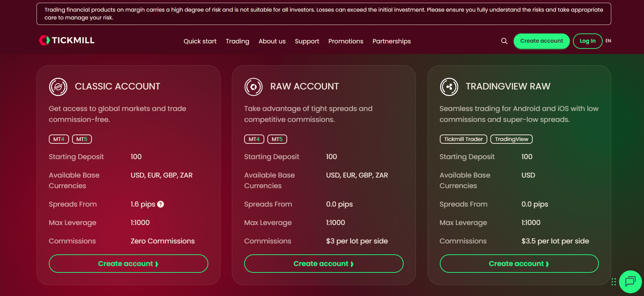644x296 pixels.
Task: Open the Support menu item
Action: [307, 41]
